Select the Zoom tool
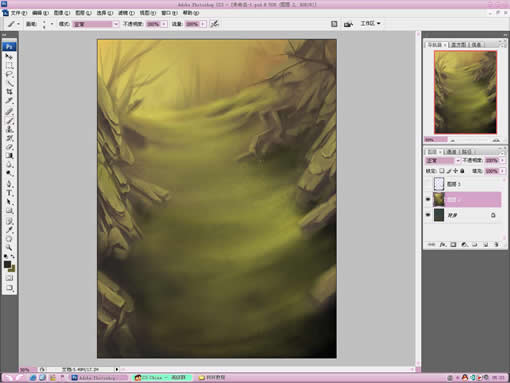The image size is (510, 383). [9, 247]
